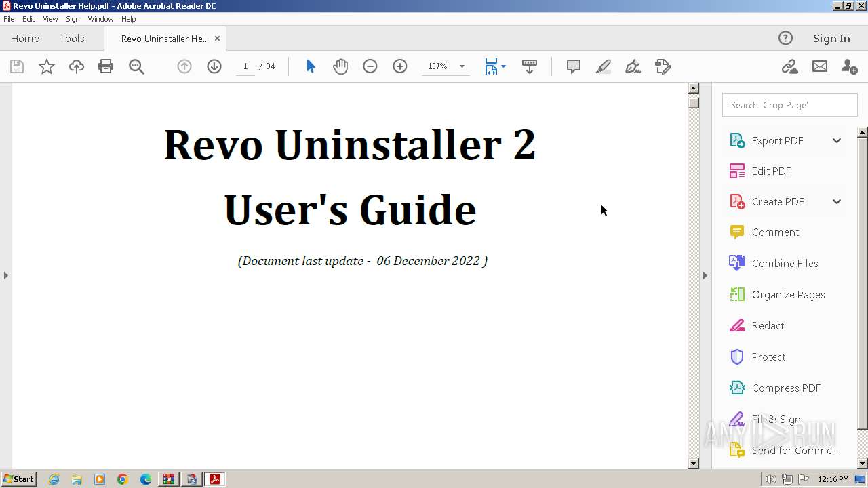Click document scrollbar up arrow
Screen dimensions: 868x488
click(x=693, y=88)
